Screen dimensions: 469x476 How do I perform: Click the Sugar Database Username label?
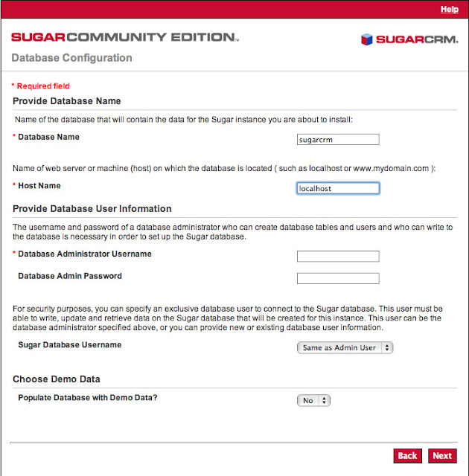point(69,344)
